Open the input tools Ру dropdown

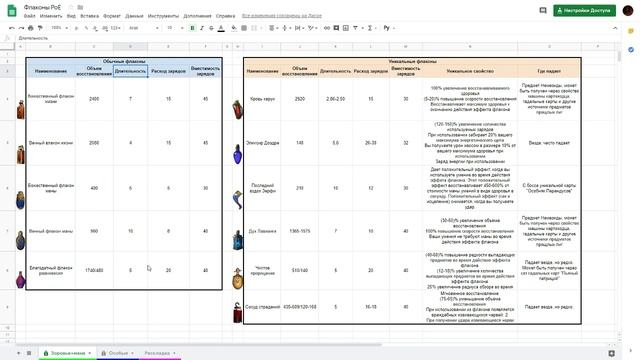point(388,28)
